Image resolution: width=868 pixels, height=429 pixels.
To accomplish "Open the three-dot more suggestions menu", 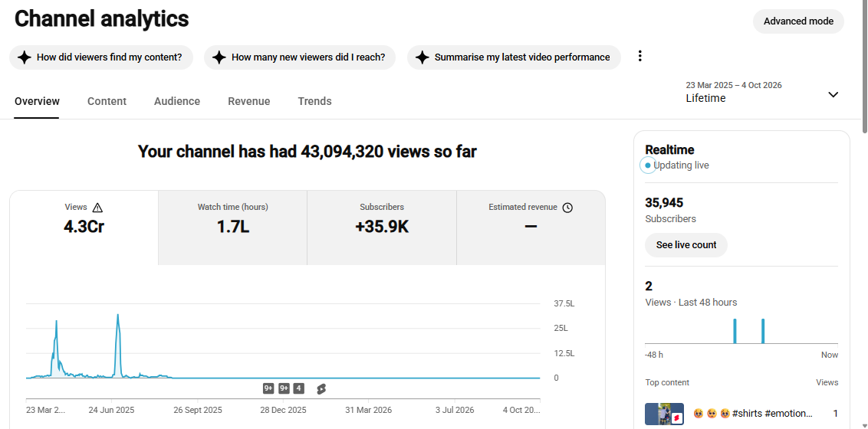I will pyautogui.click(x=640, y=56).
